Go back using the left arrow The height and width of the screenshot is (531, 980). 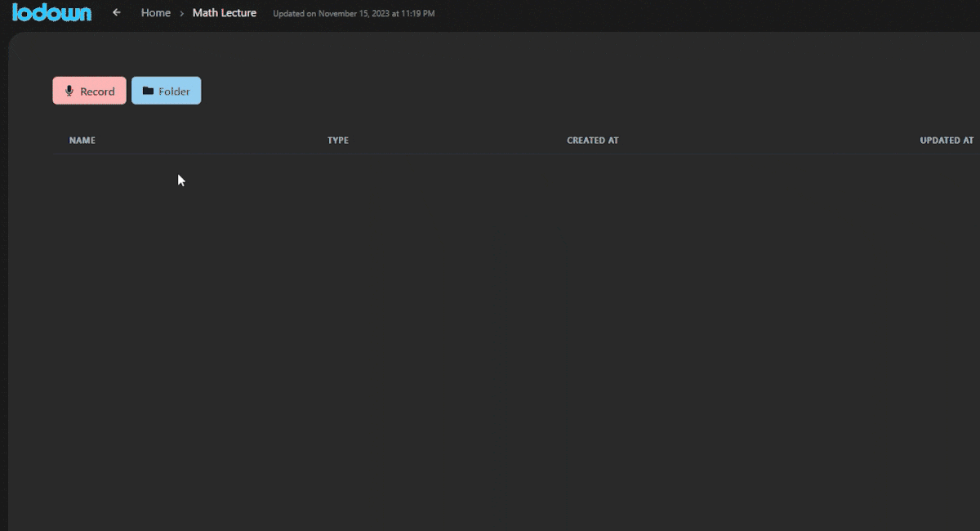117,13
